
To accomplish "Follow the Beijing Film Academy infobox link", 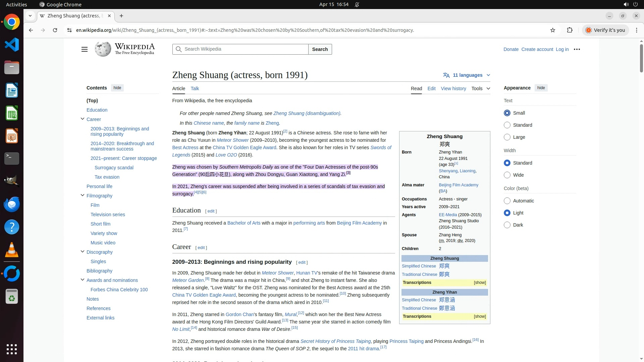I will [x=458, y=185].
